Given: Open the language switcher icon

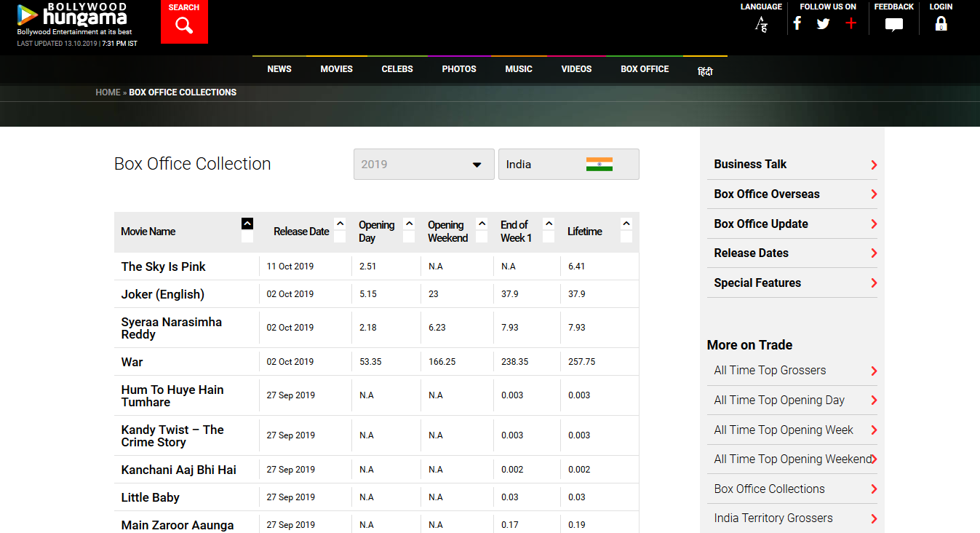Looking at the screenshot, I should click(x=761, y=25).
